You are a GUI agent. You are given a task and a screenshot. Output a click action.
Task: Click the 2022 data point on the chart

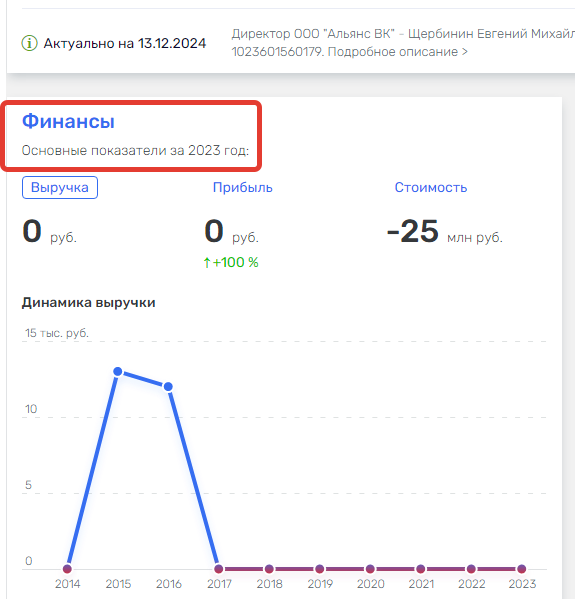point(471,569)
